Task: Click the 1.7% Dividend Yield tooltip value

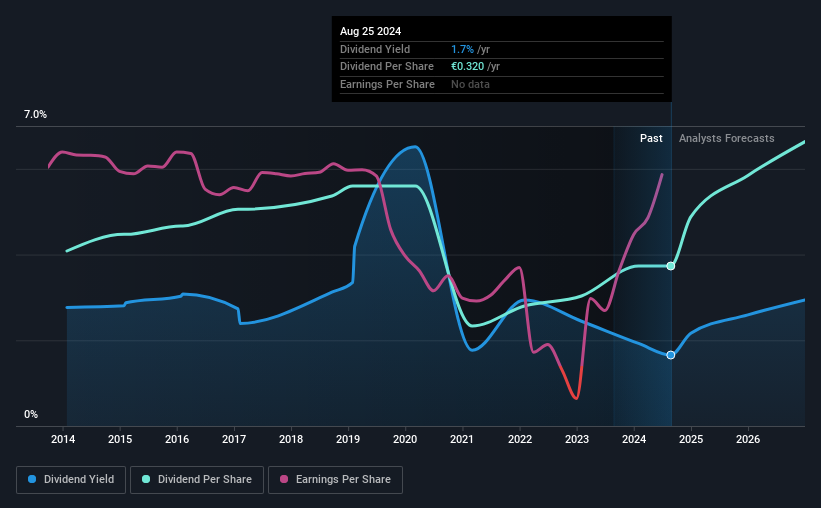Action: pyautogui.click(x=462, y=49)
